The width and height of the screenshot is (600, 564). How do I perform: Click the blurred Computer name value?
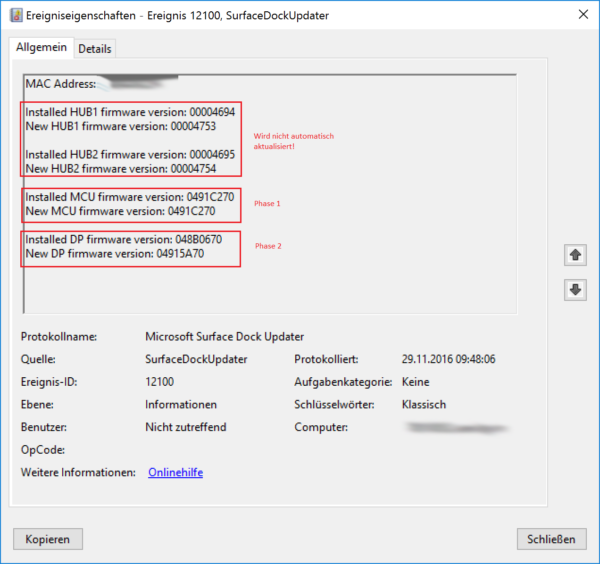457,427
